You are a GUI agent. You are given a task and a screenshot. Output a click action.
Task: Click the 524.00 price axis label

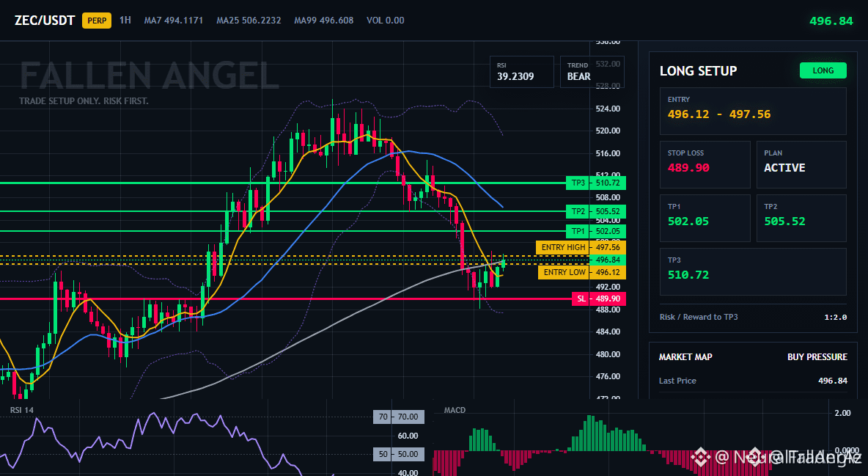click(x=608, y=109)
